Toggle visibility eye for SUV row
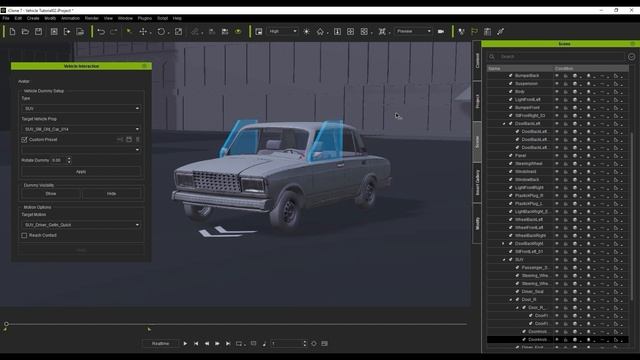The width and height of the screenshot is (640, 360). pos(557,260)
